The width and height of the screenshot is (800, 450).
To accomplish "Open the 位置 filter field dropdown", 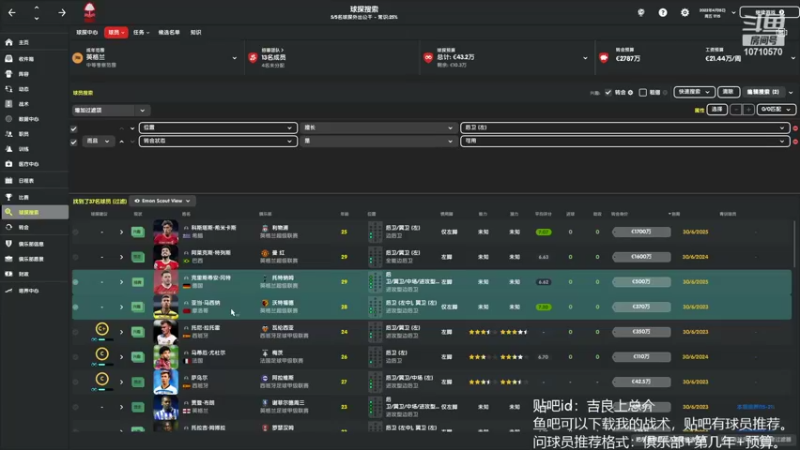I will click(x=218, y=128).
